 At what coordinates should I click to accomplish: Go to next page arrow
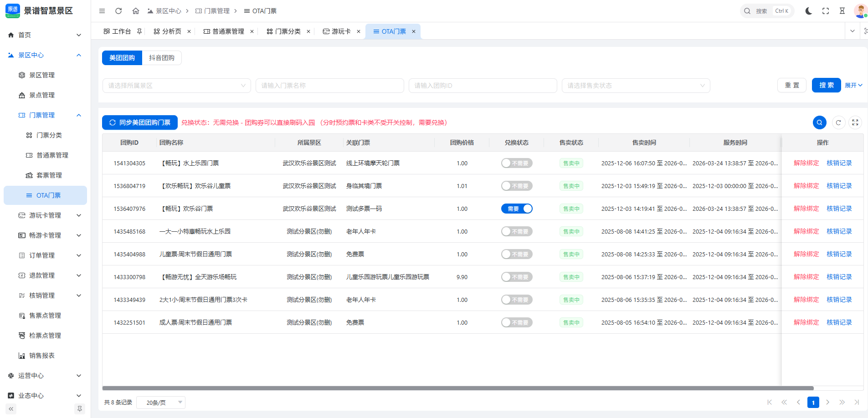(x=827, y=402)
